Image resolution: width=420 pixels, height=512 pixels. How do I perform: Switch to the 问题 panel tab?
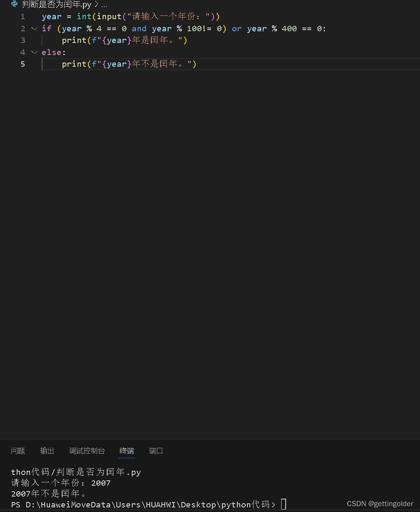coord(18,451)
